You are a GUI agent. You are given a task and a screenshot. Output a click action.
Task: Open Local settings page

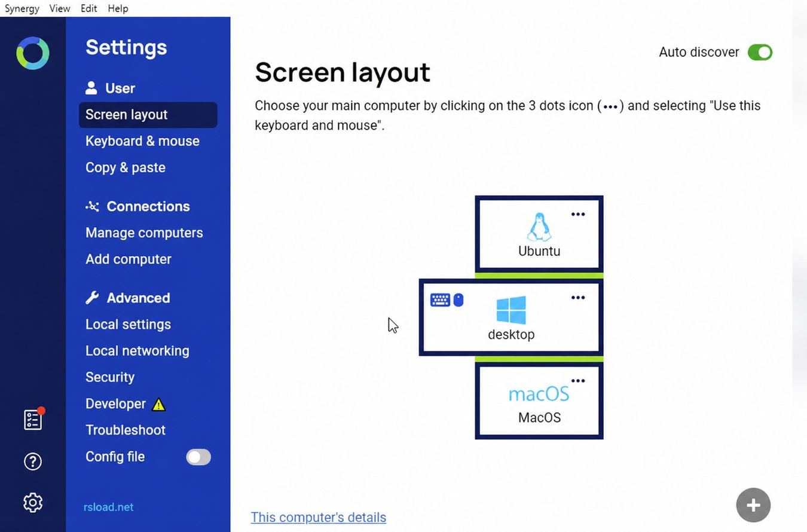coord(128,324)
